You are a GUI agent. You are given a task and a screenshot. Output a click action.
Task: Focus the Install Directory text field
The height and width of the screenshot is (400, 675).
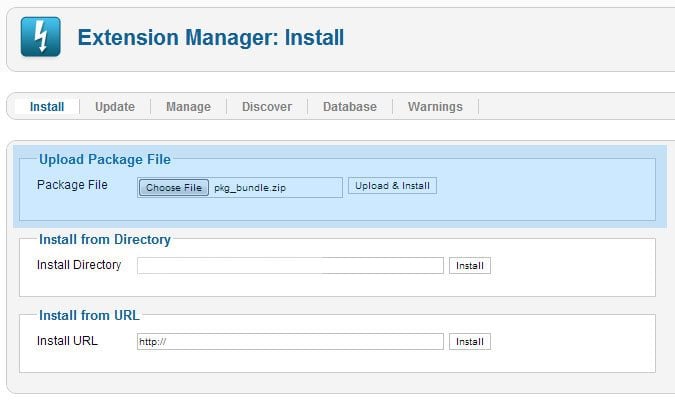290,266
